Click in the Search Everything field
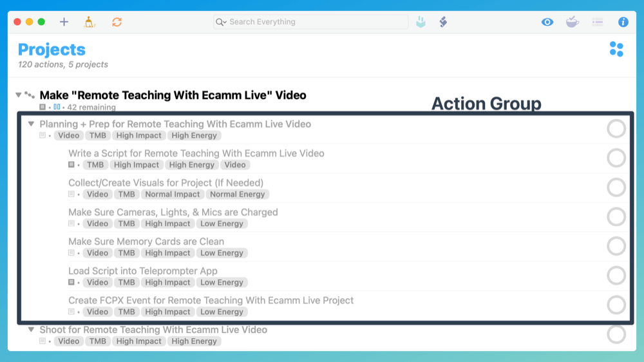 coord(311,22)
